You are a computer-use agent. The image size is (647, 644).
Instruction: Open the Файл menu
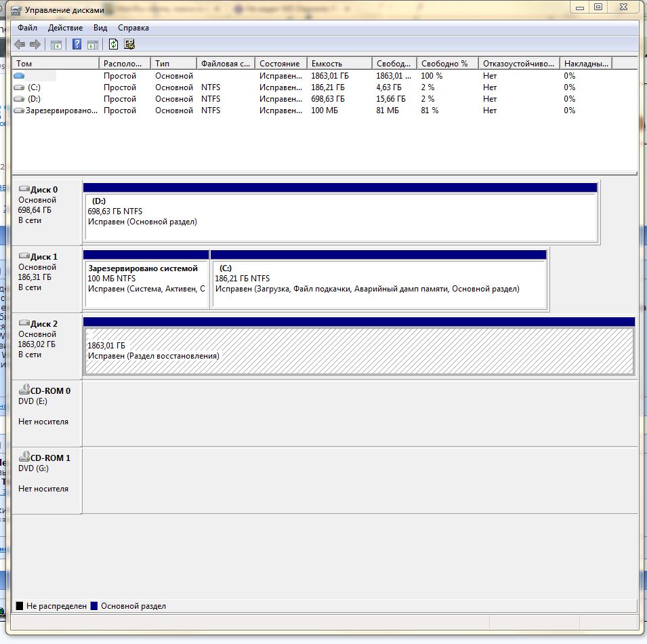point(28,28)
